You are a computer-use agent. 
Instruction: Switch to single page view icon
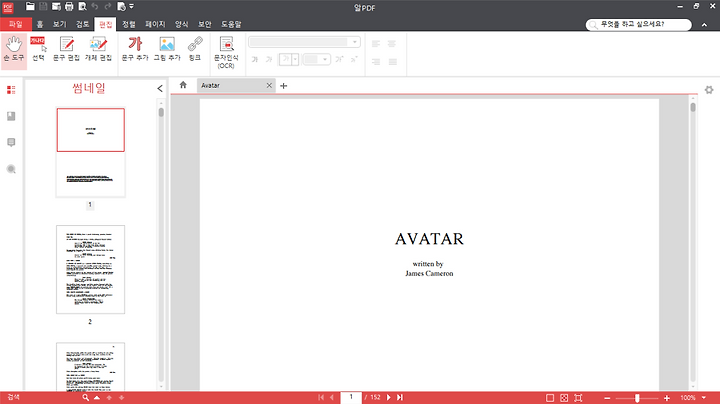click(550, 398)
